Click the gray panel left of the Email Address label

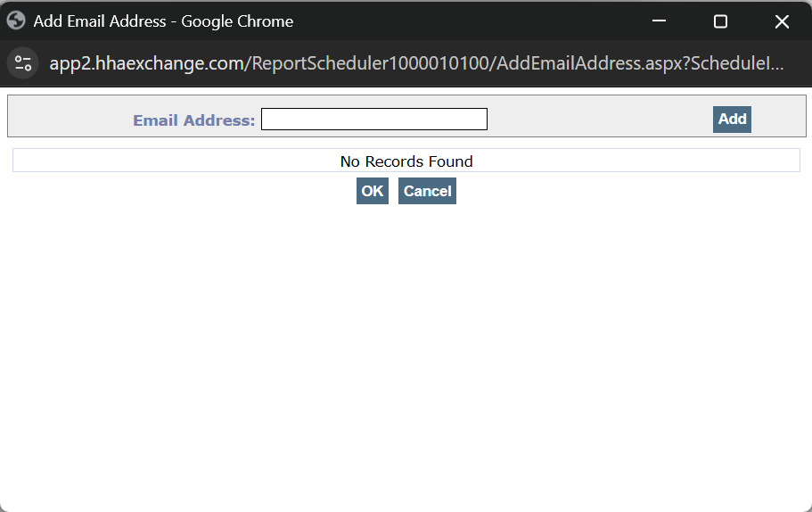pyautogui.click(x=67, y=119)
